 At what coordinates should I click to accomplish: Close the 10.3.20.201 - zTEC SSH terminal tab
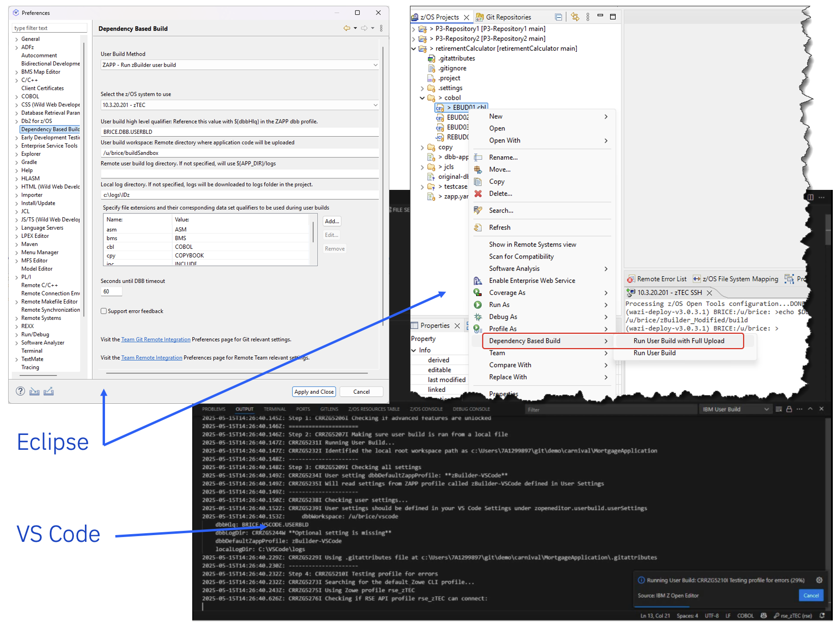point(710,293)
